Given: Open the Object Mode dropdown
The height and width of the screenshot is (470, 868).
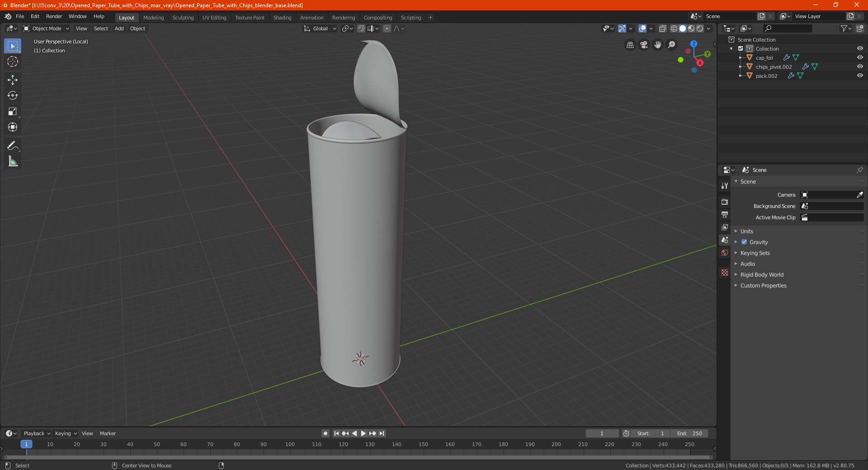Looking at the screenshot, I should click(x=46, y=28).
